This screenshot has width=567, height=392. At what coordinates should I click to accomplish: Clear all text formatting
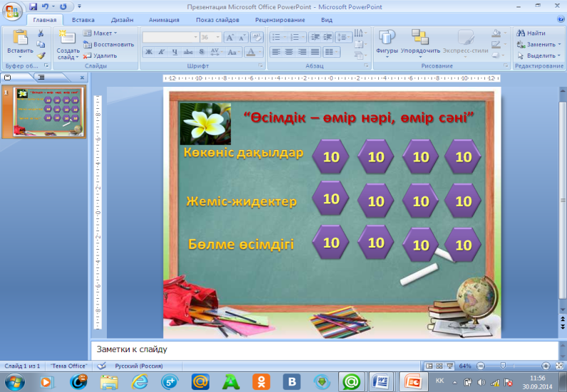[x=256, y=37]
